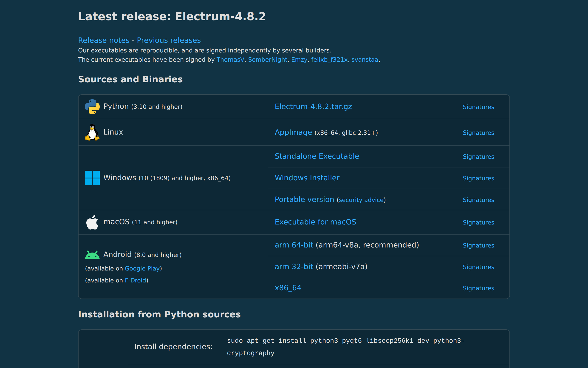Screen dimensions: 588x368
Task: Download Electrum-4.8.2.tar.gz
Action: coord(313,106)
